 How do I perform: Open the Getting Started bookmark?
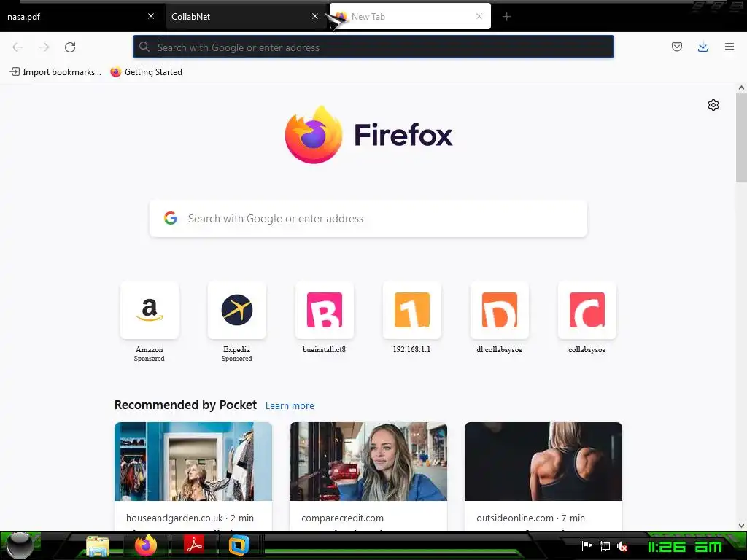[146, 72]
